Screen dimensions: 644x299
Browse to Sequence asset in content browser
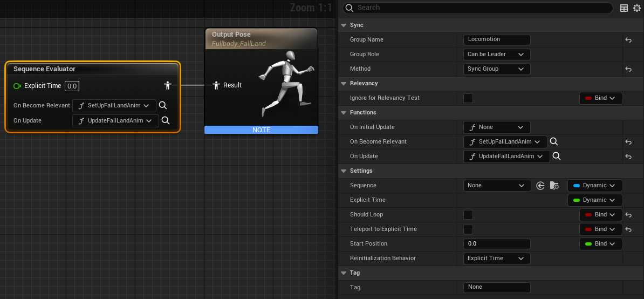pyautogui.click(x=554, y=186)
